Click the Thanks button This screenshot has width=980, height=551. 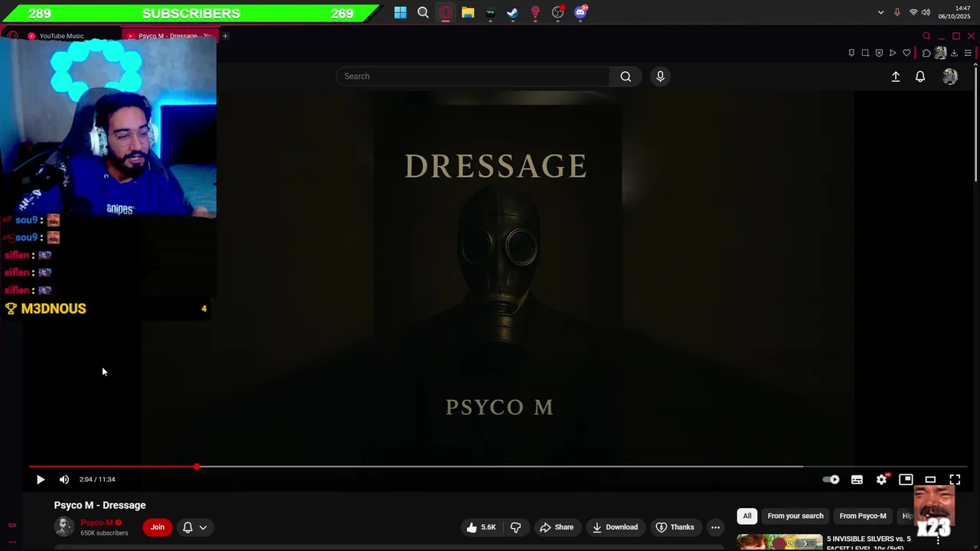point(675,527)
